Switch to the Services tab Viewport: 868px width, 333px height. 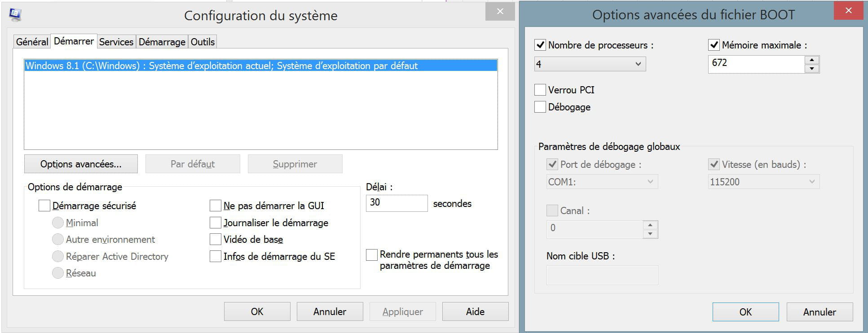[x=116, y=42]
